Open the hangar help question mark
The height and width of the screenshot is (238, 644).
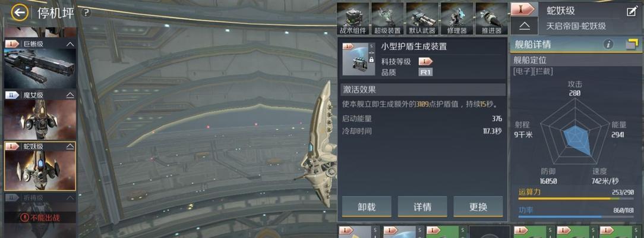point(86,12)
